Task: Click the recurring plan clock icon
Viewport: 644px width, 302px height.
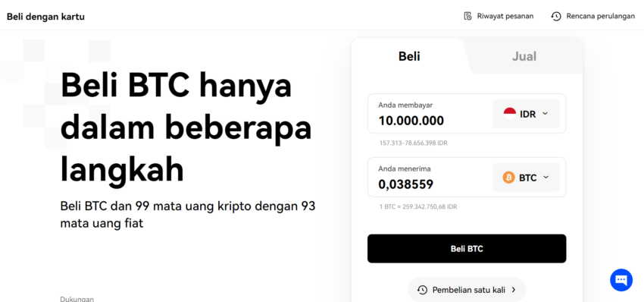Action: (556, 17)
